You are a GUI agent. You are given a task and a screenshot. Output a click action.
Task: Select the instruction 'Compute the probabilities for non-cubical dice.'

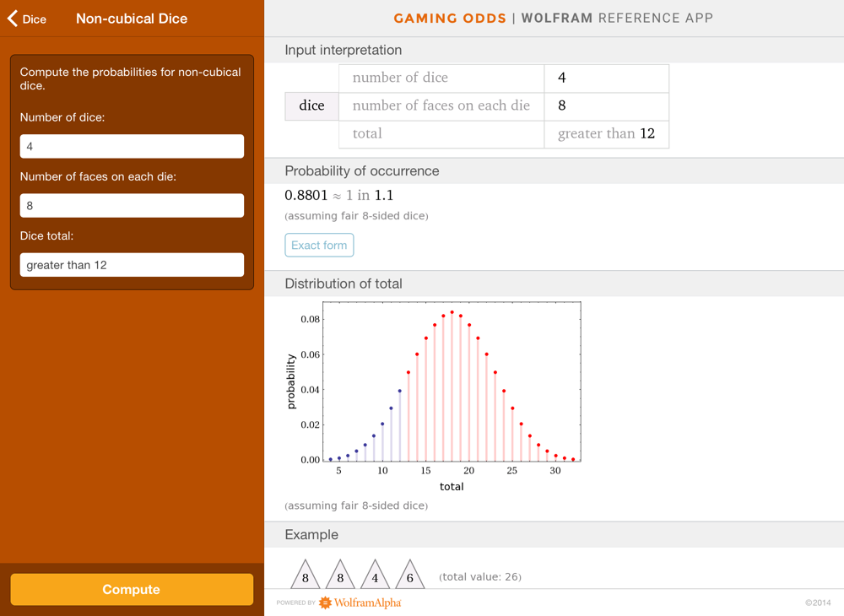pyautogui.click(x=130, y=79)
